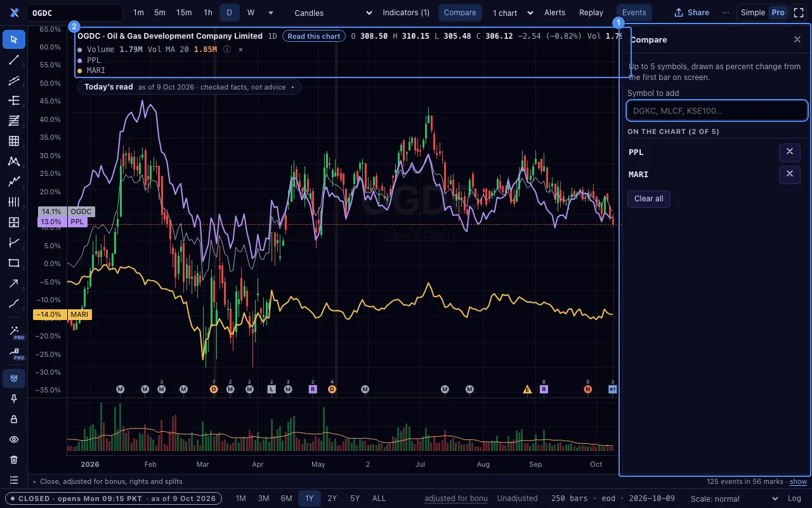Pin the drawing toolbar
Screen dimensions: 812x508
14,399
